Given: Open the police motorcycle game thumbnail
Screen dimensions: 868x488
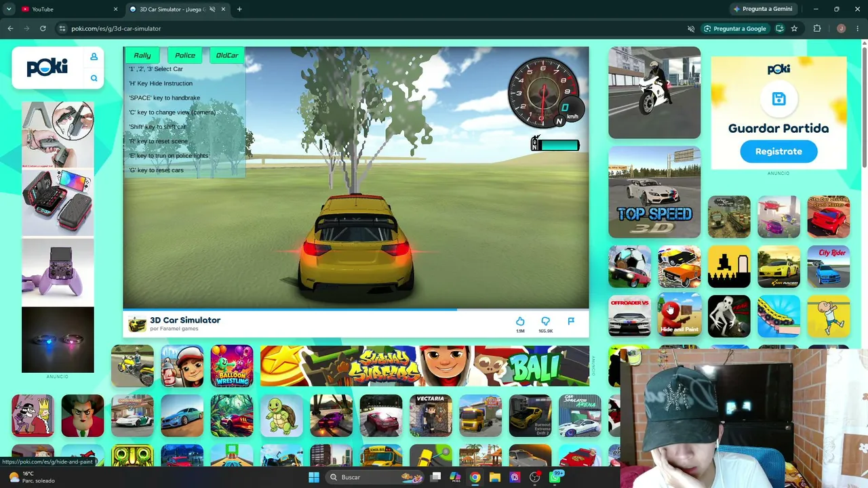Looking at the screenshot, I should [x=654, y=92].
